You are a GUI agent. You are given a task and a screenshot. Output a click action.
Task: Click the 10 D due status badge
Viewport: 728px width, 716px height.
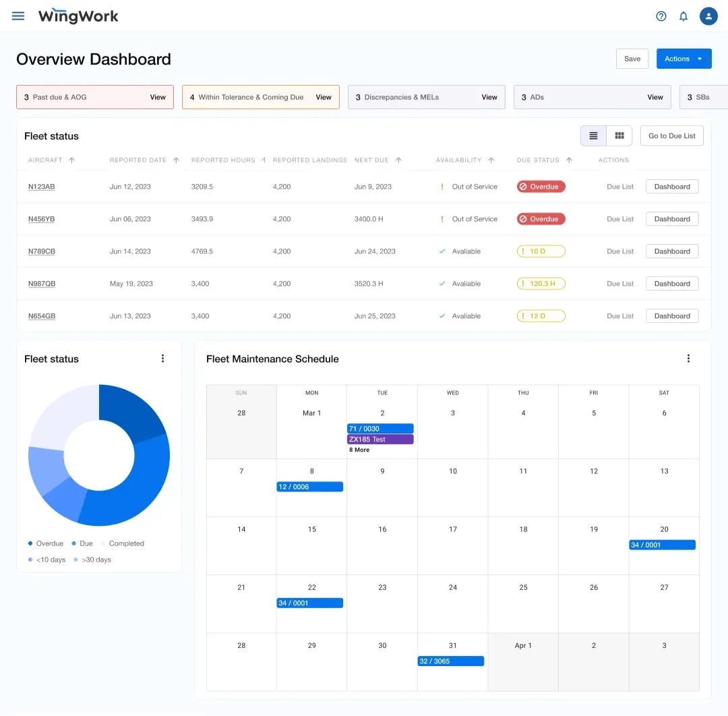[541, 251]
